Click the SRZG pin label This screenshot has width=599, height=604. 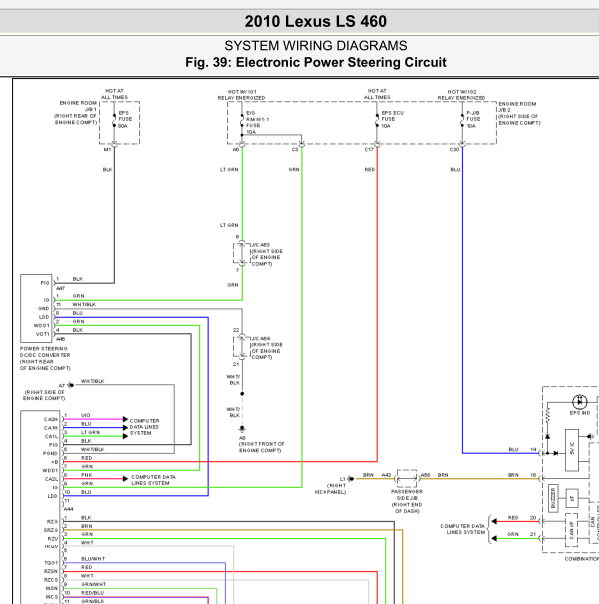[x=50, y=530]
